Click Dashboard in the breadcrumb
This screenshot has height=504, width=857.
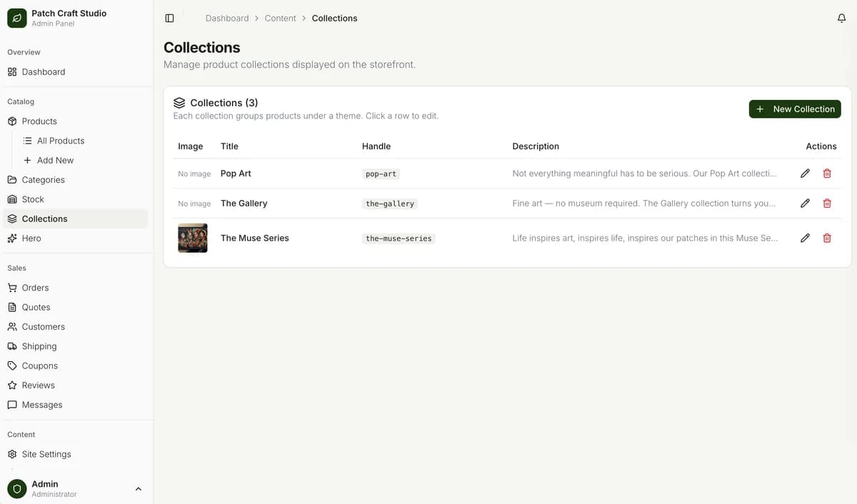tap(227, 19)
